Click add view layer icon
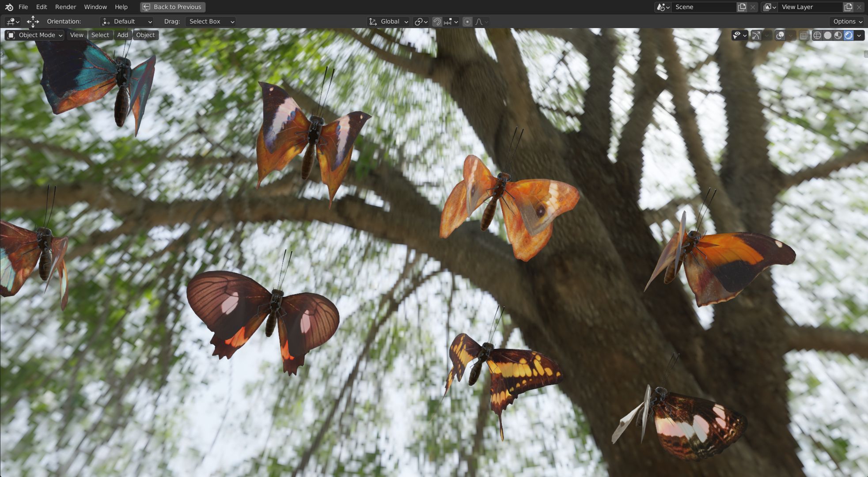 (848, 7)
